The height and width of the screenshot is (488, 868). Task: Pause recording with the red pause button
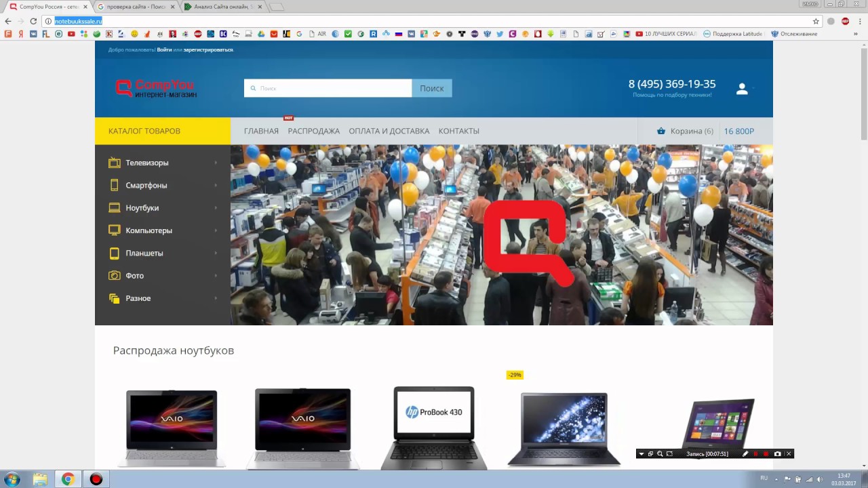point(755,453)
